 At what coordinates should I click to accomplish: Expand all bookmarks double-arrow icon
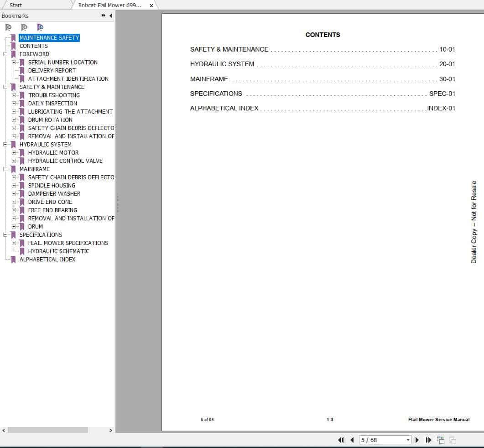(x=103, y=16)
